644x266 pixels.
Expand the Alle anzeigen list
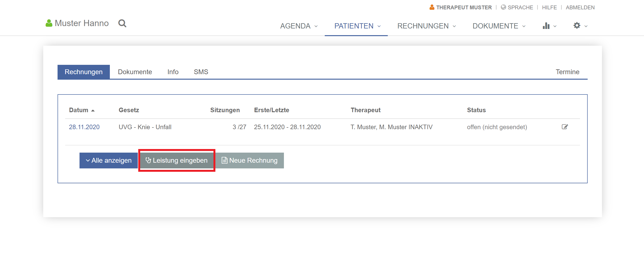click(108, 160)
